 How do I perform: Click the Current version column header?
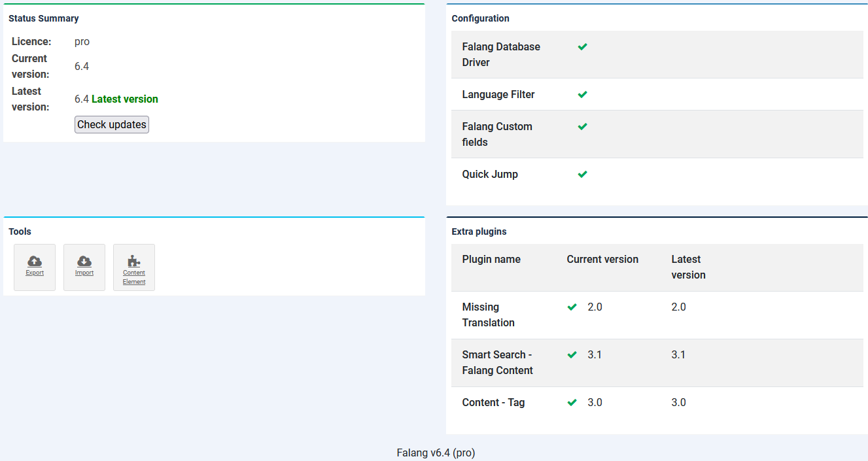[602, 260]
